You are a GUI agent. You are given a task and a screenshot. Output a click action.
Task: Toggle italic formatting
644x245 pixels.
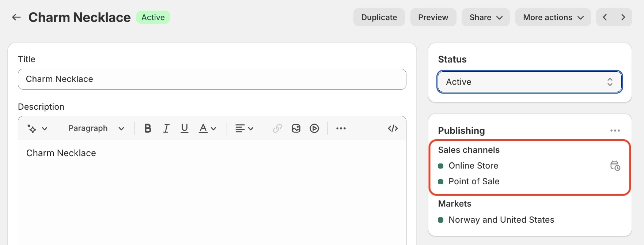coord(166,128)
